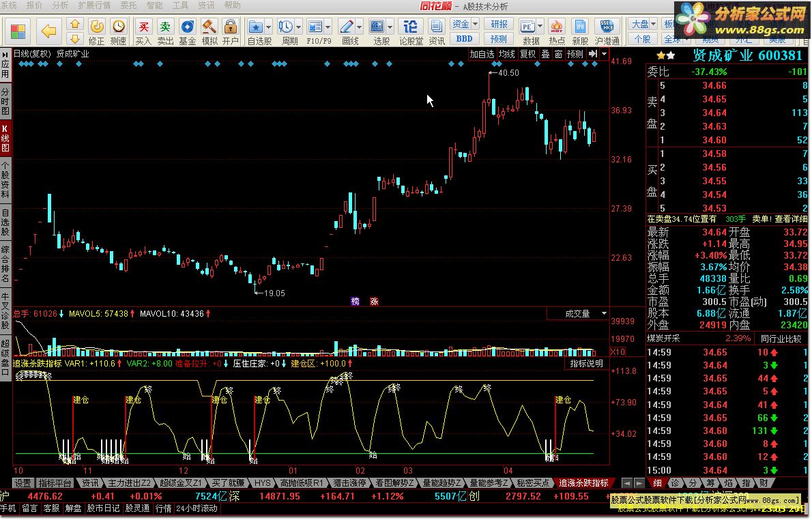Click the 修正 refresh icon

pos(96,27)
